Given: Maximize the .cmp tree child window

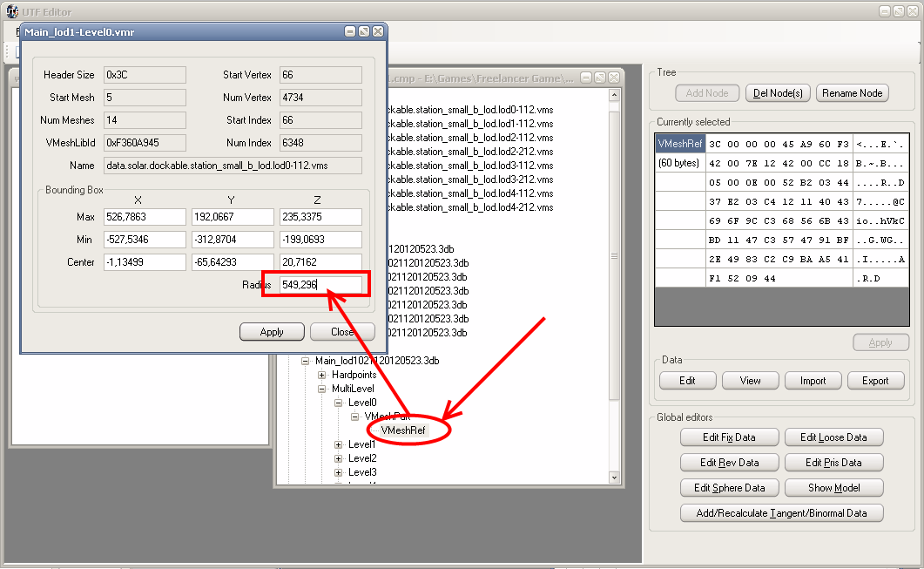Looking at the screenshot, I should pos(600,78).
